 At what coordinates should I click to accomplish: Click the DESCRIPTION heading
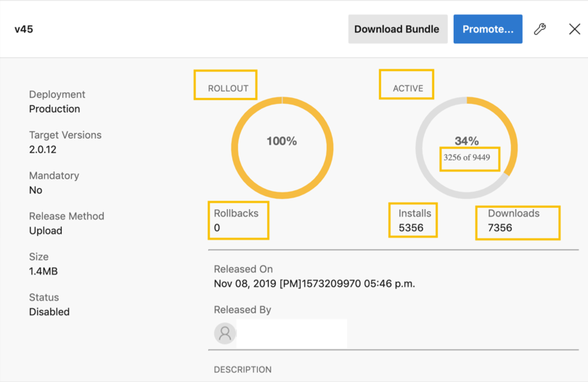pyautogui.click(x=243, y=370)
